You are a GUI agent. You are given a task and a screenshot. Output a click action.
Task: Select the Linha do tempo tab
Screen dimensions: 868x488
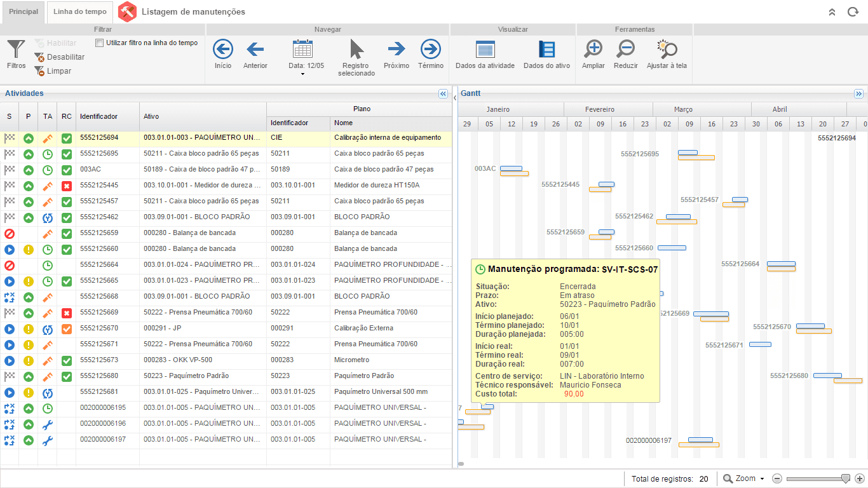point(80,12)
